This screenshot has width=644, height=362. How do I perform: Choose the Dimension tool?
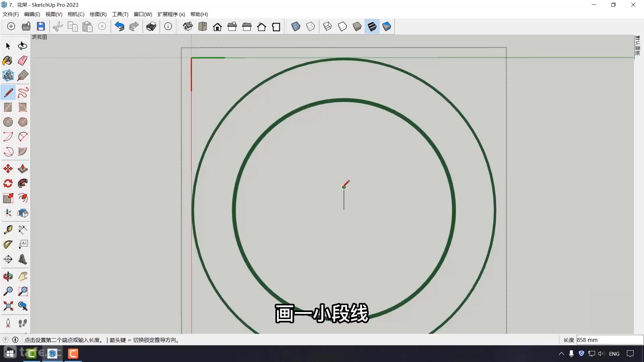[x=22, y=230]
